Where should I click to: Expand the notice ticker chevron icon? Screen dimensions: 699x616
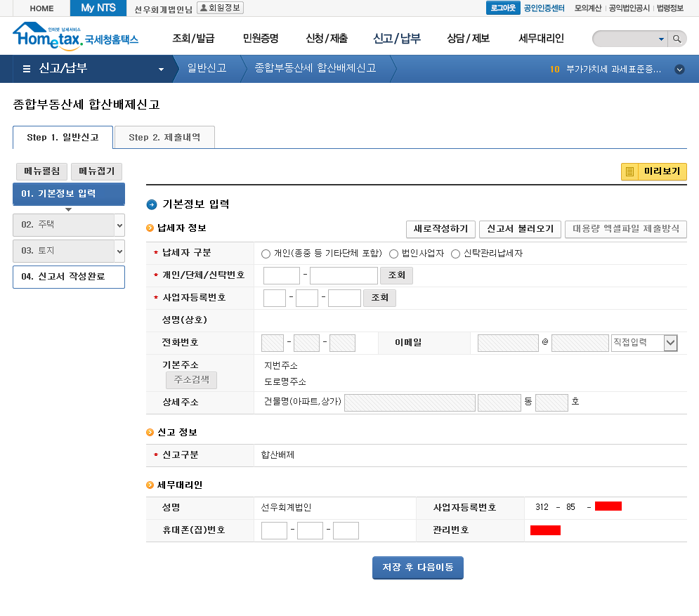[x=679, y=70]
